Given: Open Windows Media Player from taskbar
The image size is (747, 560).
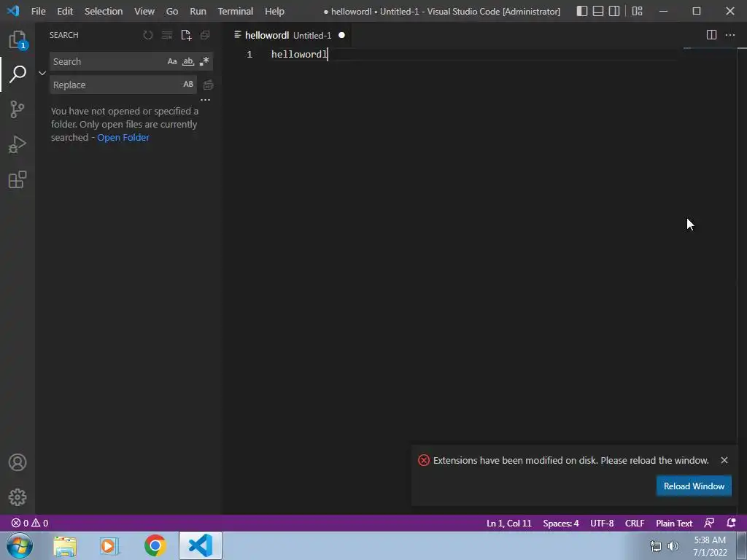Looking at the screenshot, I should pyautogui.click(x=109, y=545).
